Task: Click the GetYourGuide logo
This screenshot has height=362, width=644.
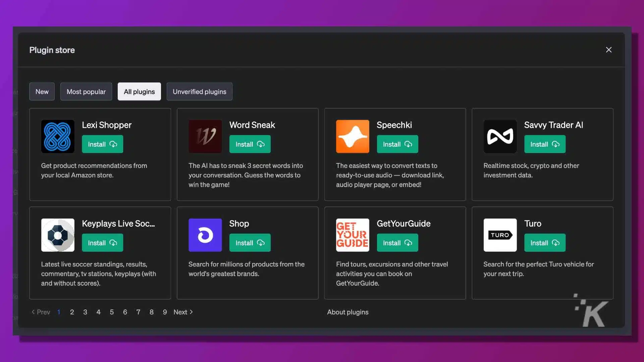Action: point(353,235)
